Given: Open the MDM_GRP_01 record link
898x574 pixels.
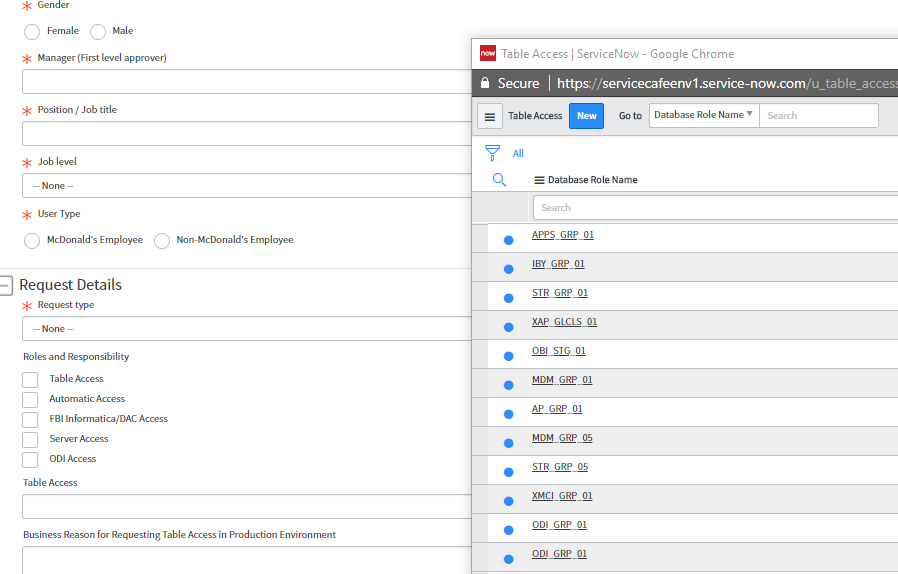Looking at the screenshot, I should (562, 380).
